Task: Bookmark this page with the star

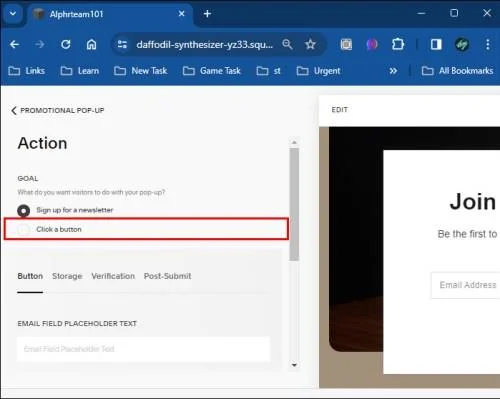Action: 310,44
